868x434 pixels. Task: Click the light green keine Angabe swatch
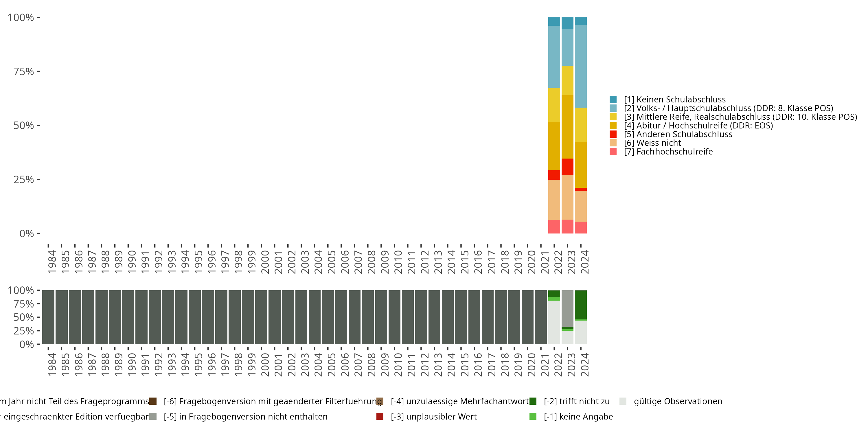pos(533,416)
